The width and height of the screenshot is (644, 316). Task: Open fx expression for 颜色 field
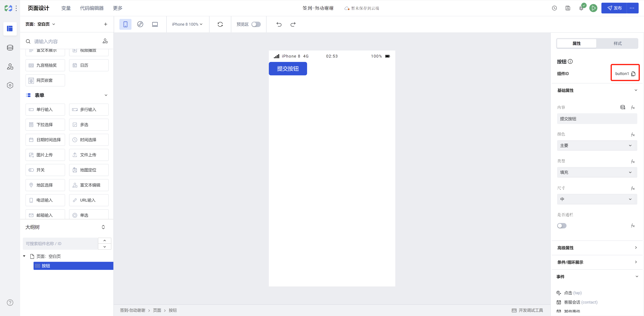pyautogui.click(x=633, y=135)
